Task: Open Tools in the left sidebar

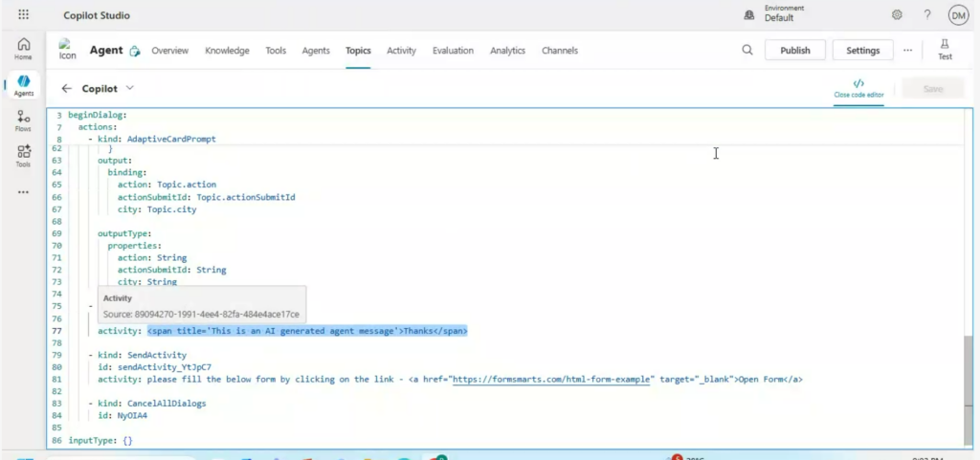Action: (23, 156)
